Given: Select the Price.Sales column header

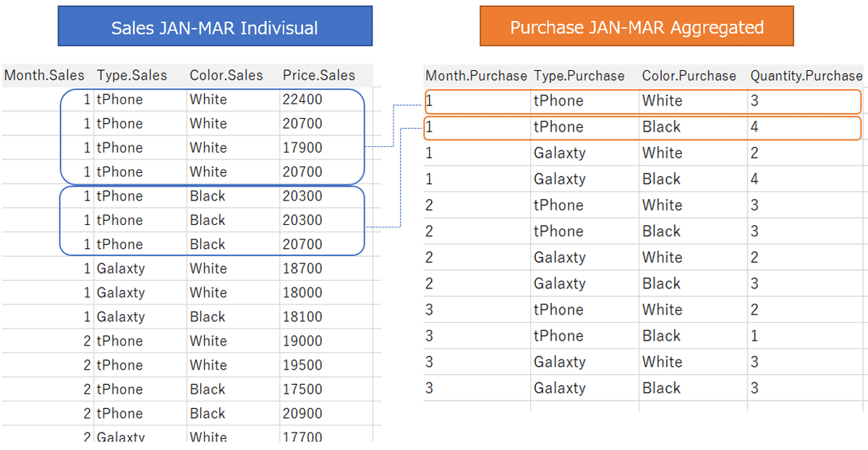Looking at the screenshot, I should click(x=319, y=75).
